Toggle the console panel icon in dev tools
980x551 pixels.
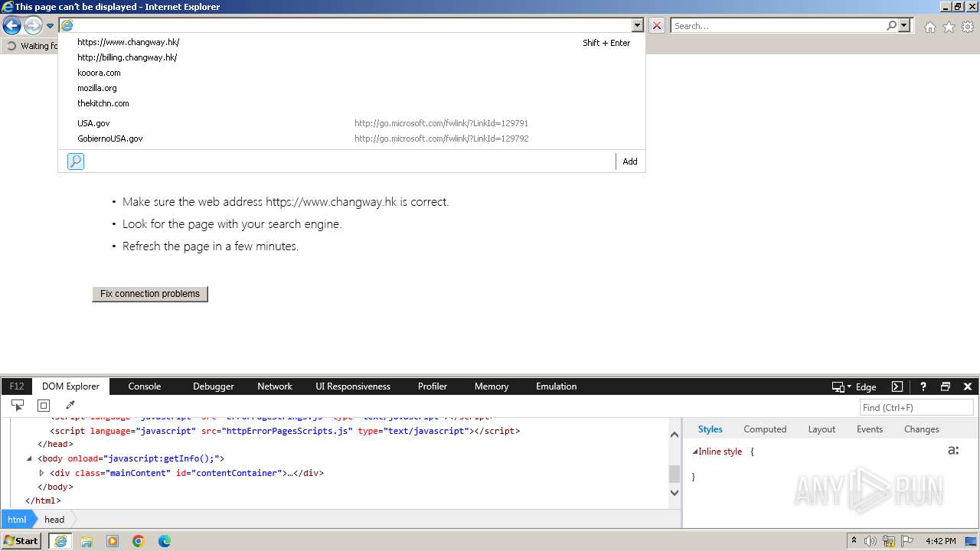pyautogui.click(x=897, y=386)
